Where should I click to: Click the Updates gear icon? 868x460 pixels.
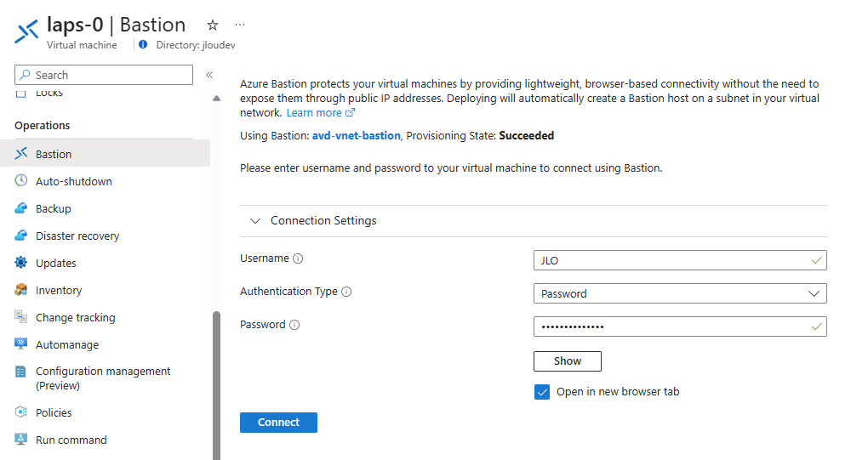click(21, 262)
